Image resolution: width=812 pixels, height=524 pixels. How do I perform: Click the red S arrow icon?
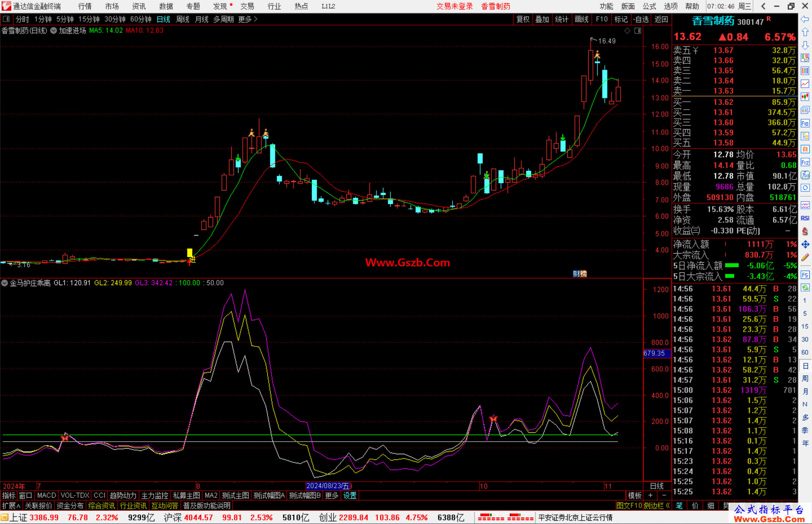click(x=805, y=231)
